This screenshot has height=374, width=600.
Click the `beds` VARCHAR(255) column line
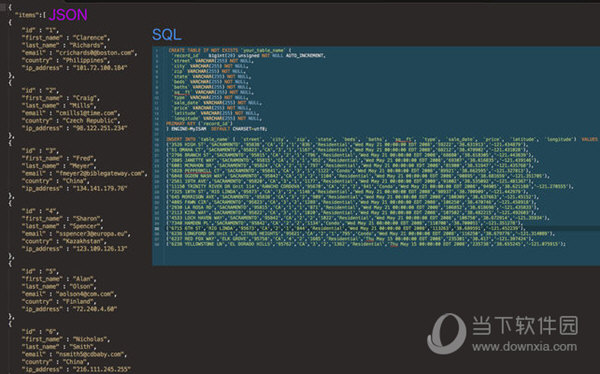click(x=210, y=82)
